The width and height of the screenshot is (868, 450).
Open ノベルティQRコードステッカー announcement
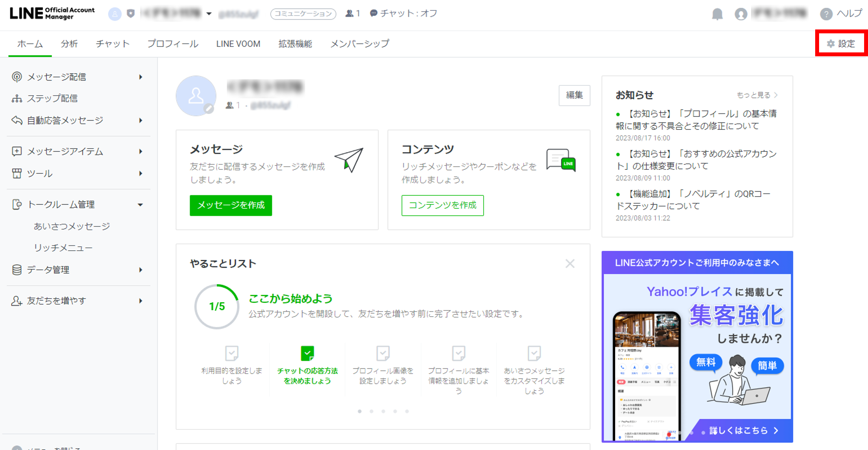coord(693,200)
